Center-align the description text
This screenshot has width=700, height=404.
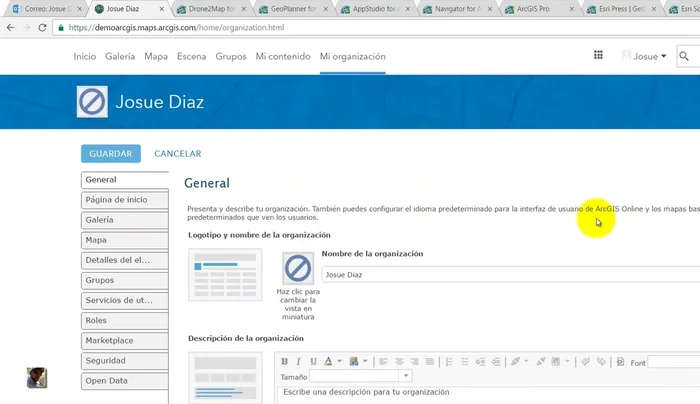[x=399, y=362]
